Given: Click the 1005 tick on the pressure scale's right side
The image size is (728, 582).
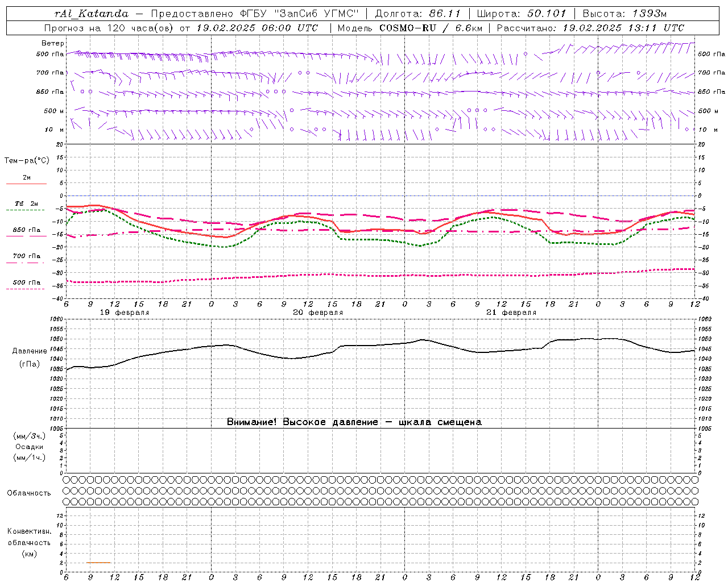Looking at the screenshot, I should coord(704,428).
